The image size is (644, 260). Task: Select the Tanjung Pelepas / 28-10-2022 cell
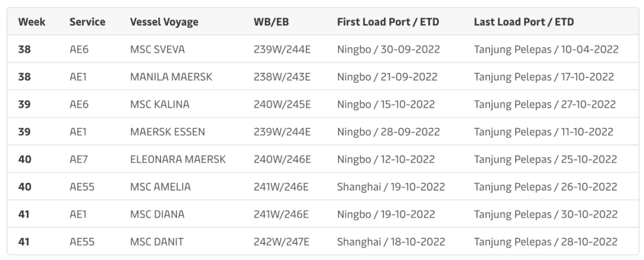(546, 242)
